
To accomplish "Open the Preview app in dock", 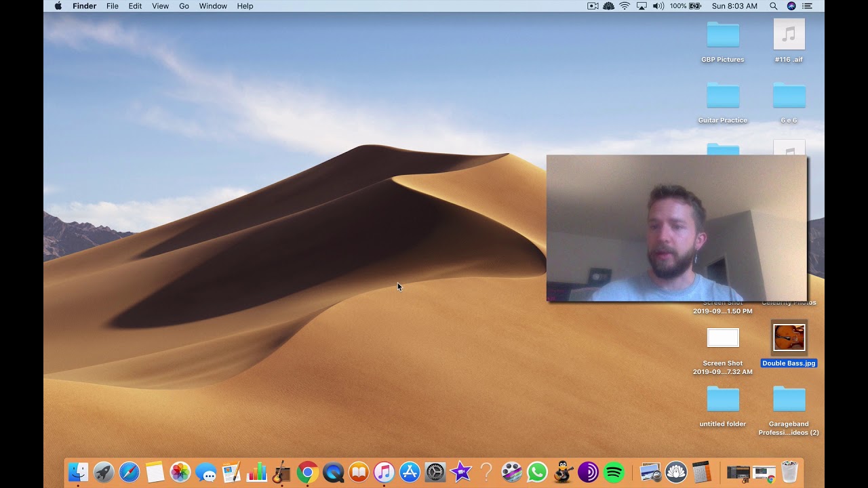I will [650, 472].
